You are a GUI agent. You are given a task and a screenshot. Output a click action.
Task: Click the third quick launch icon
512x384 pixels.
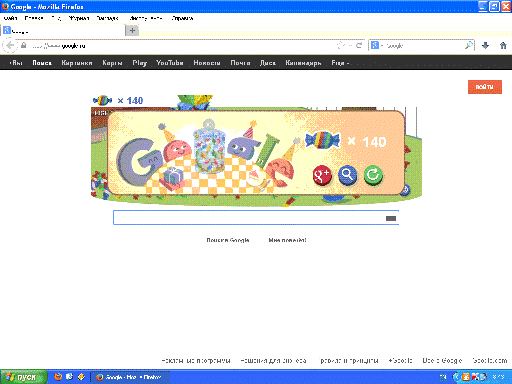[81, 377]
